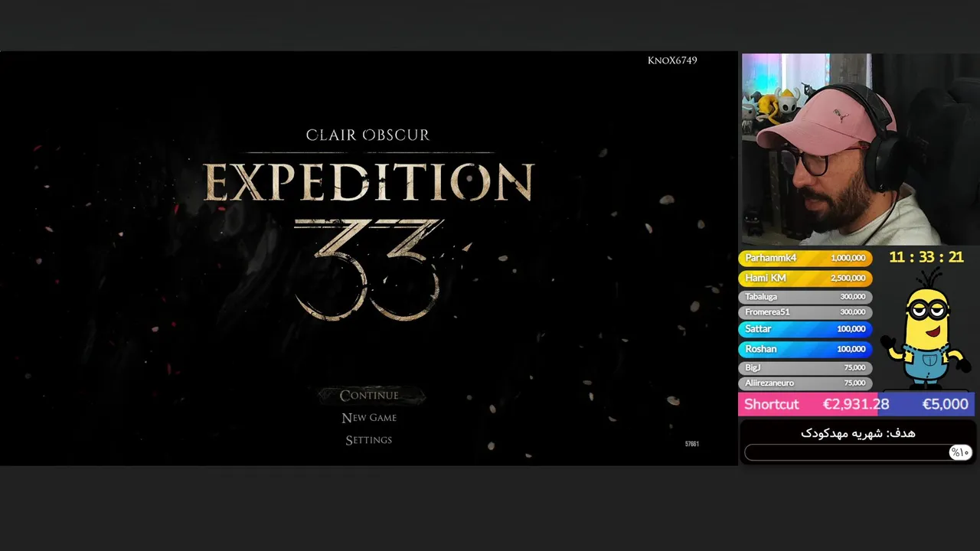
Task: Click the donation goal progress bar
Action: coord(857,452)
